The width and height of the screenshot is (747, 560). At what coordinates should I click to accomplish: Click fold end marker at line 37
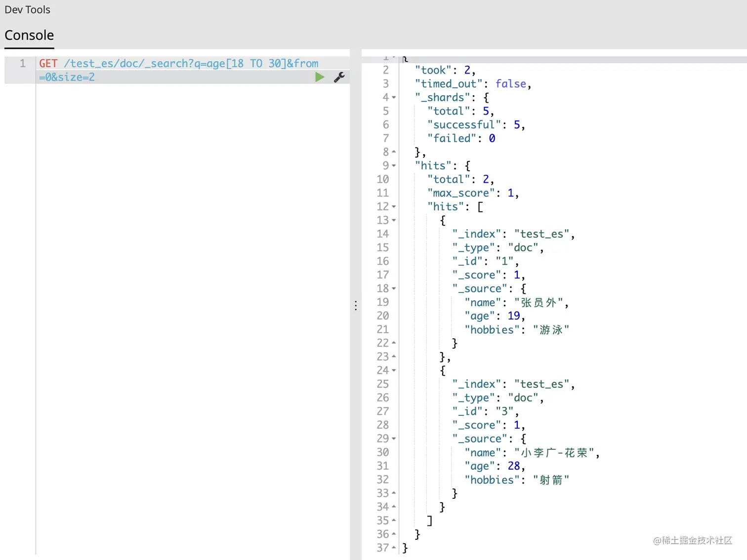pos(394,547)
